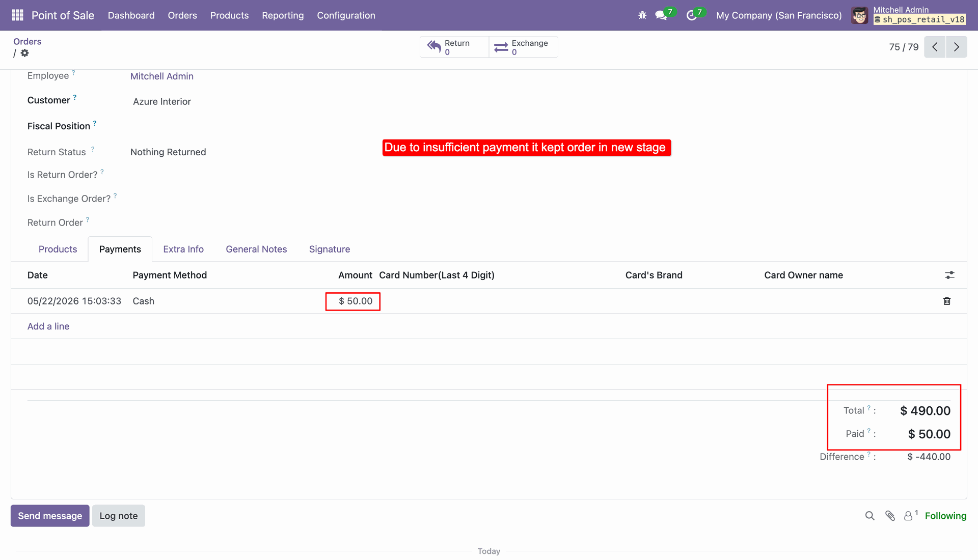Open the activities clock icon
Screen dimensions: 978x560
pos(691,15)
